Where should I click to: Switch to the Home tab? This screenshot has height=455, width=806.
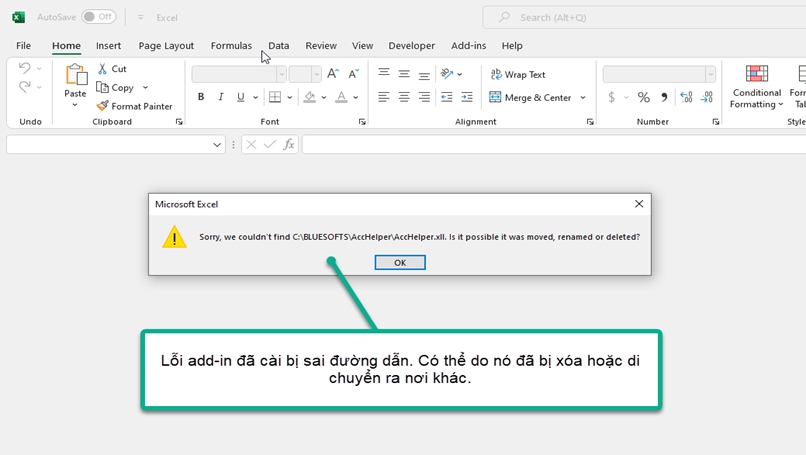(66, 45)
